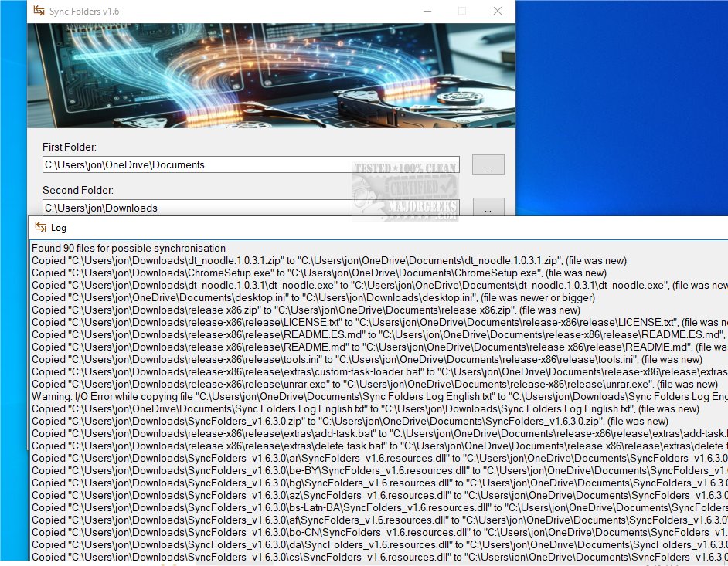
Task: Select the log line for bs-Latn-BA resources.dll
Action: click(x=379, y=507)
